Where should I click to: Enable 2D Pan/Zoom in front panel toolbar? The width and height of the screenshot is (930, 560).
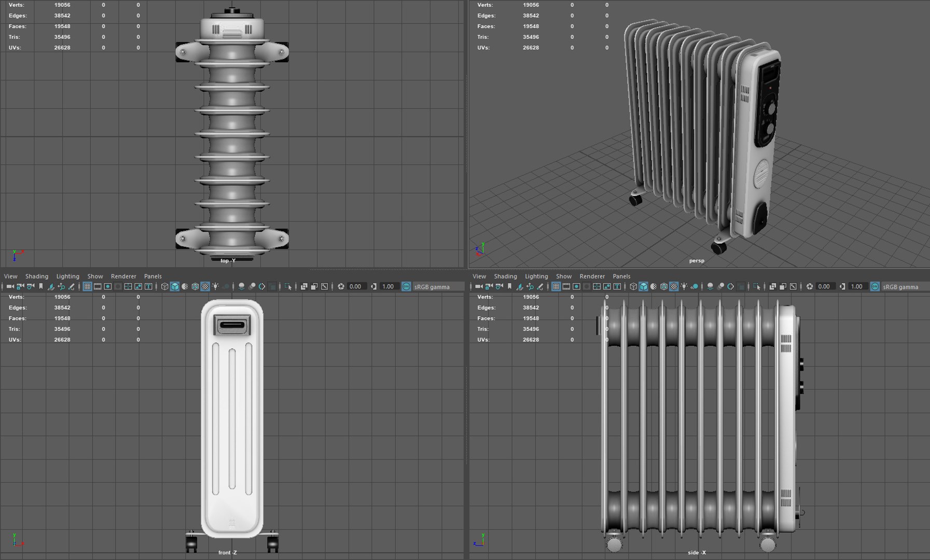click(61, 286)
